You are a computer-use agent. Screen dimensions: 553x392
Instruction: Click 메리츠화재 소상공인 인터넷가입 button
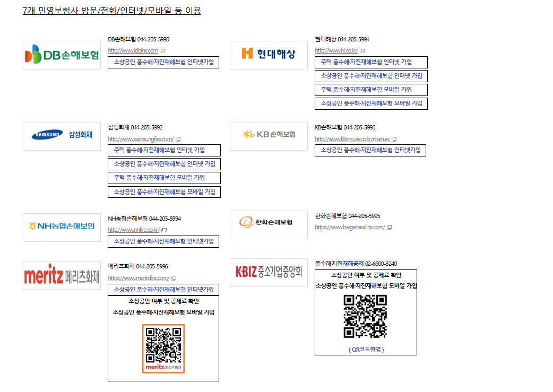(x=163, y=290)
